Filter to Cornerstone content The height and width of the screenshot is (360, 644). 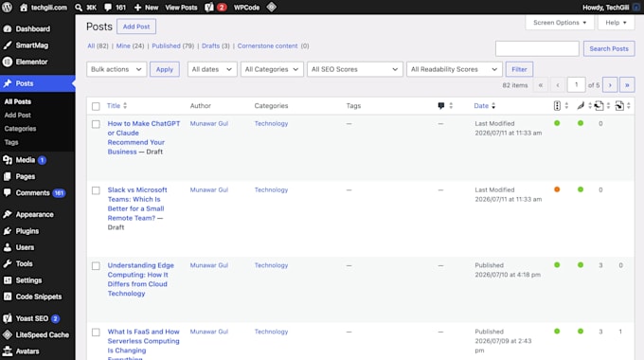click(267, 46)
